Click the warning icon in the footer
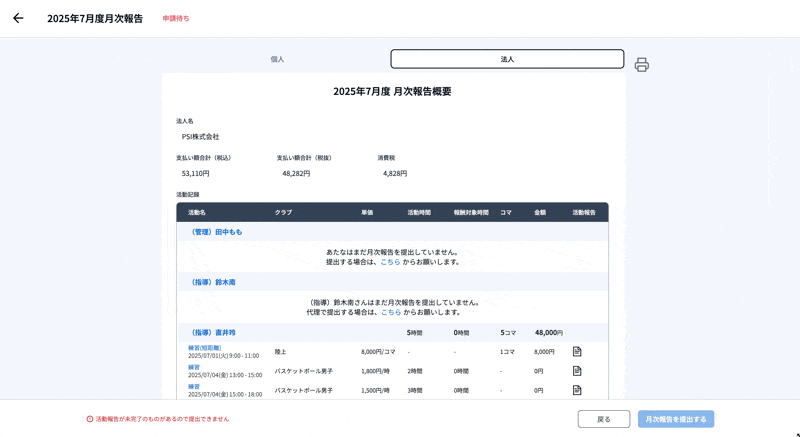Screen dimensions: 800x437 click(x=90, y=419)
